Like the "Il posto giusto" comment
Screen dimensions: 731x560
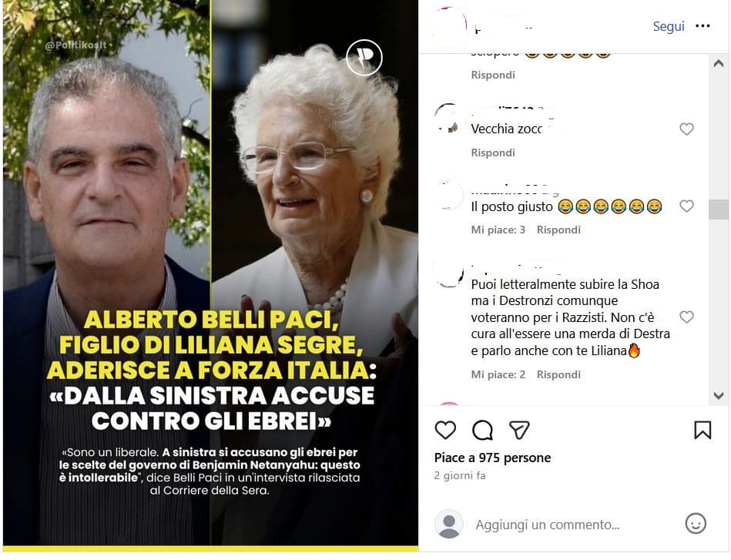pyautogui.click(x=686, y=206)
